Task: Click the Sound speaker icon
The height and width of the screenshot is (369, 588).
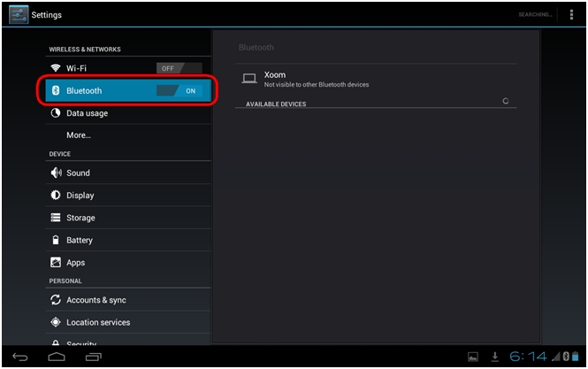Action: pos(56,173)
